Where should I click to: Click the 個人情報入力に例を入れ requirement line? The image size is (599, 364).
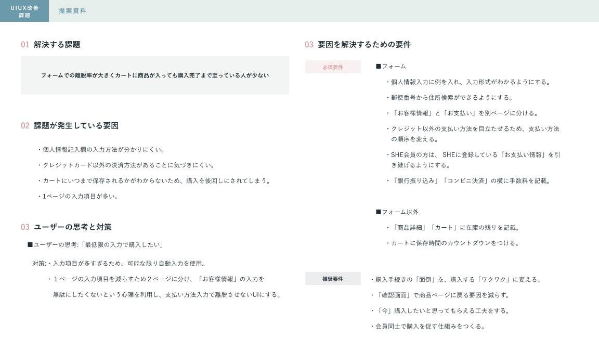point(468,82)
